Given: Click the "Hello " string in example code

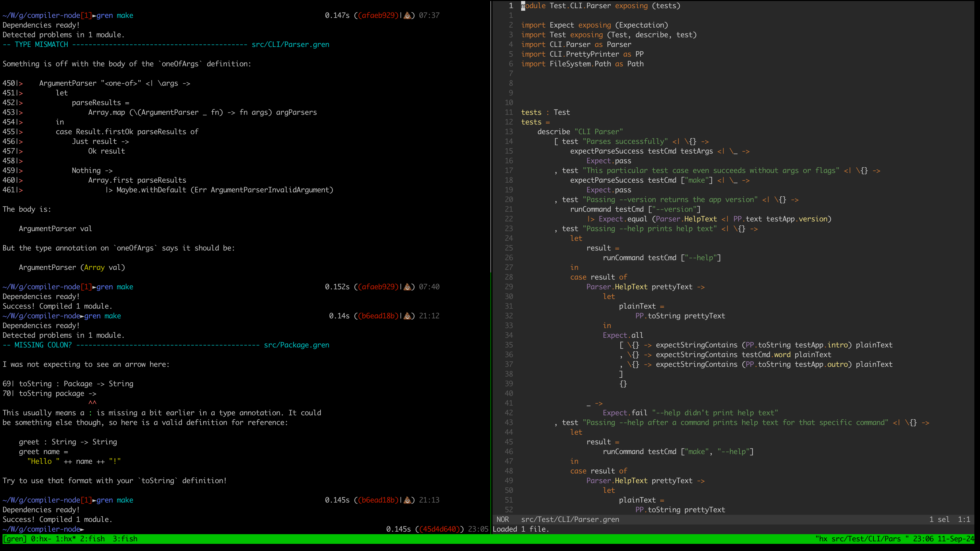Looking at the screenshot, I should pyautogui.click(x=43, y=461).
